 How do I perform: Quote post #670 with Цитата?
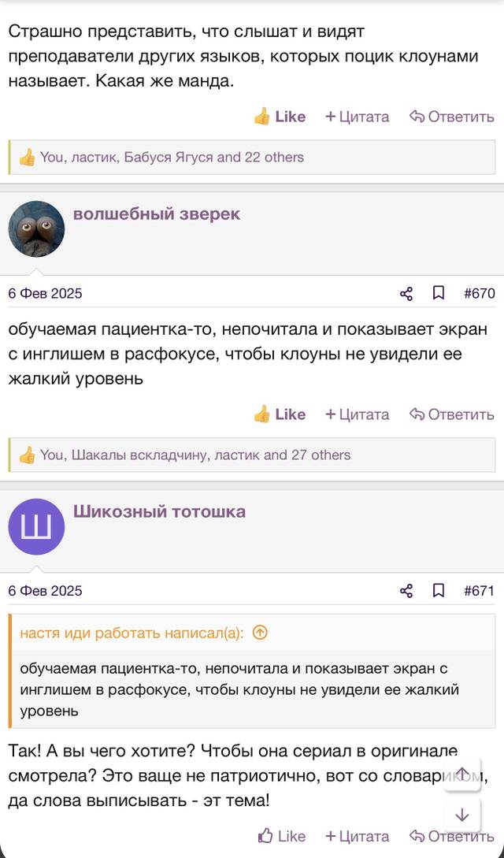pos(357,414)
